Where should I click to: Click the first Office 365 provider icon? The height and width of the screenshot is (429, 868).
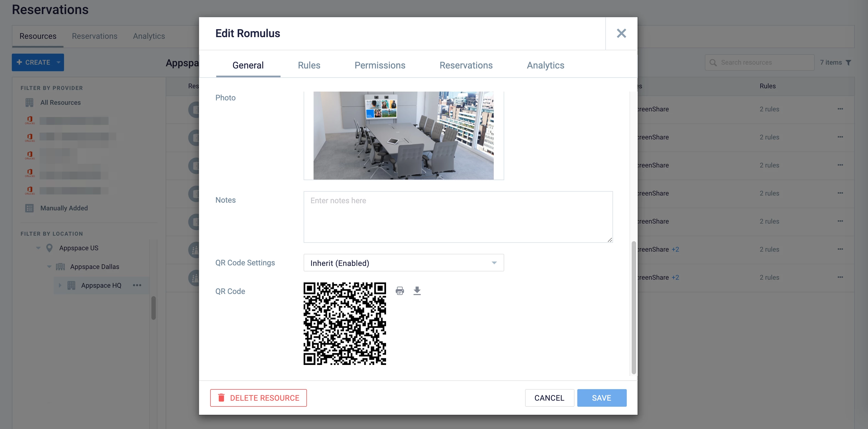click(30, 120)
